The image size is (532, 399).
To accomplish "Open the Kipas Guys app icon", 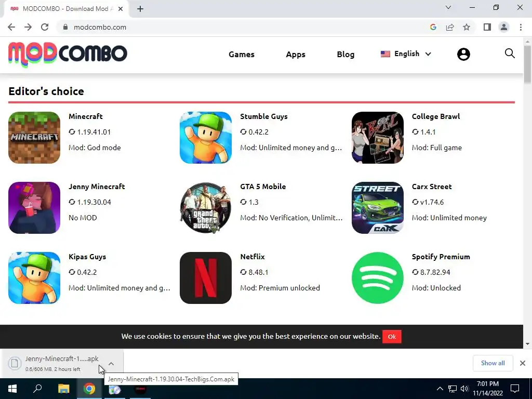I will pos(34,278).
